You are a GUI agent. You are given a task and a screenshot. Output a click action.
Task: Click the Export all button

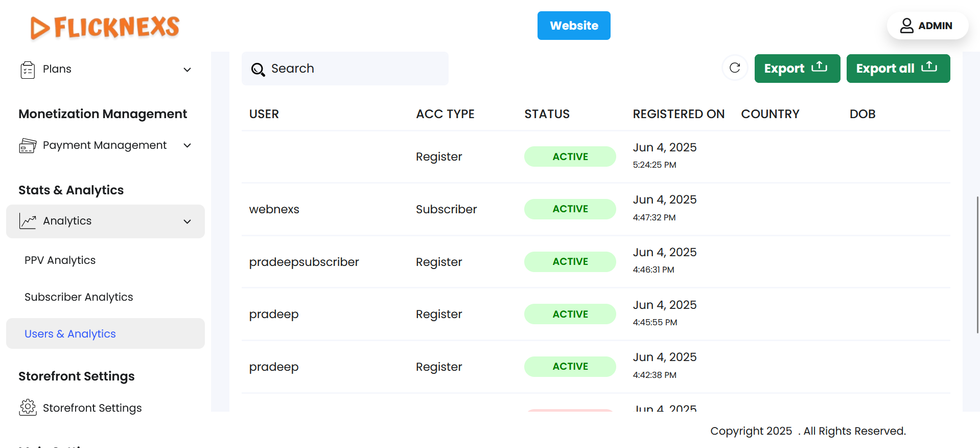pyautogui.click(x=898, y=69)
